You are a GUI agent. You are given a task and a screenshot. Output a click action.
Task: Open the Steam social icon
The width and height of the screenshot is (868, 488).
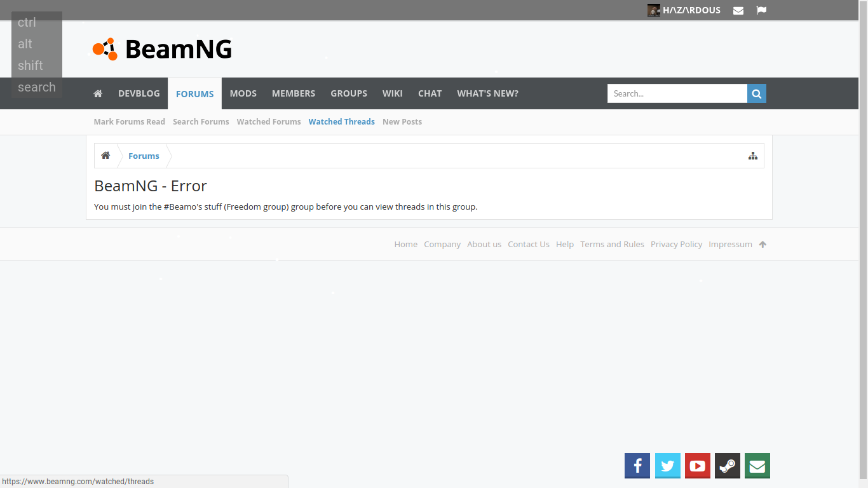click(728, 466)
